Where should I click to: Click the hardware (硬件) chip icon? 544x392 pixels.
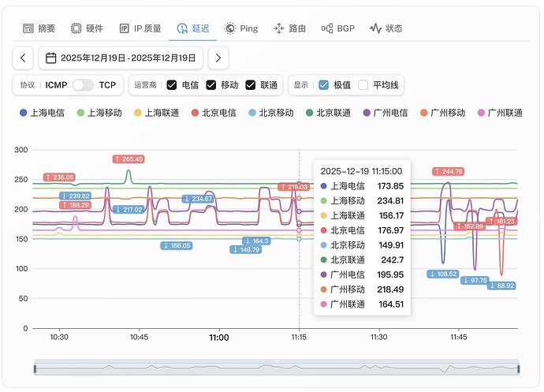[x=76, y=28]
